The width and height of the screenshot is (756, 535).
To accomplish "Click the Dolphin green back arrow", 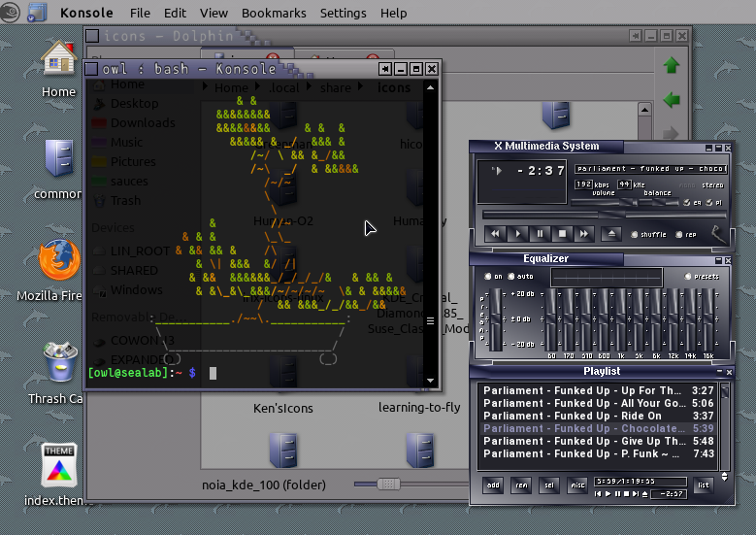I will tap(672, 100).
